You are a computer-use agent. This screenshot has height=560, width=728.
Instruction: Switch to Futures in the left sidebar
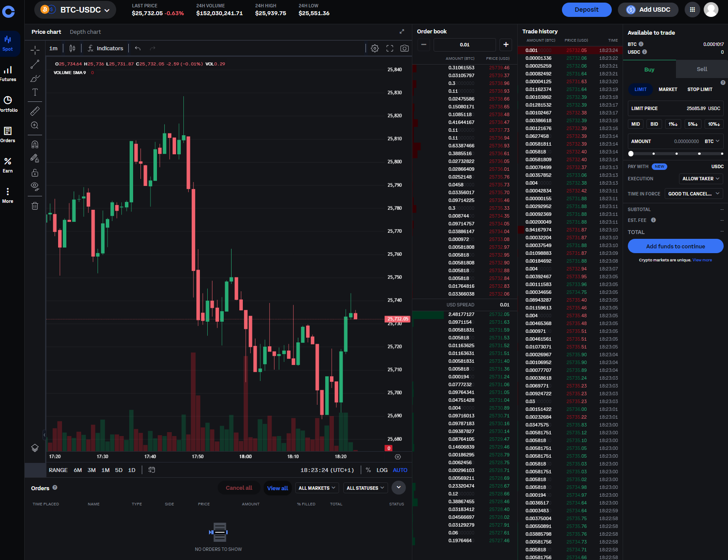click(x=8, y=72)
